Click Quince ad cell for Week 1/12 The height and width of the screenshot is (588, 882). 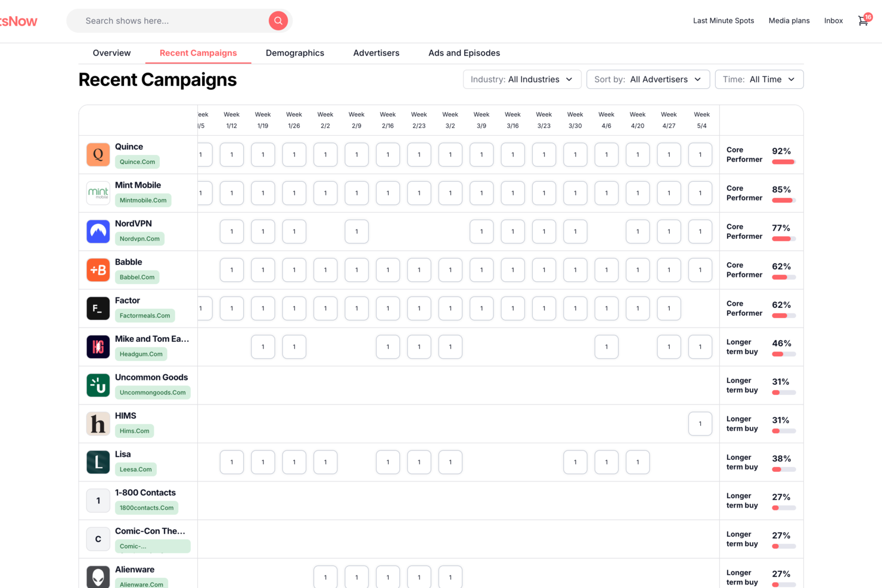coord(232,155)
